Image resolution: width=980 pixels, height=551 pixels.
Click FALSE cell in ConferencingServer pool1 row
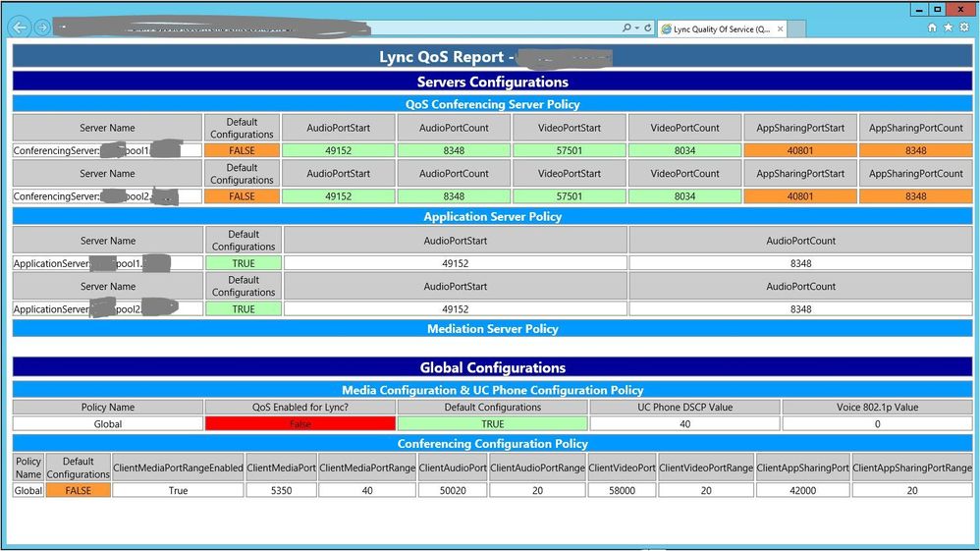[242, 150]
